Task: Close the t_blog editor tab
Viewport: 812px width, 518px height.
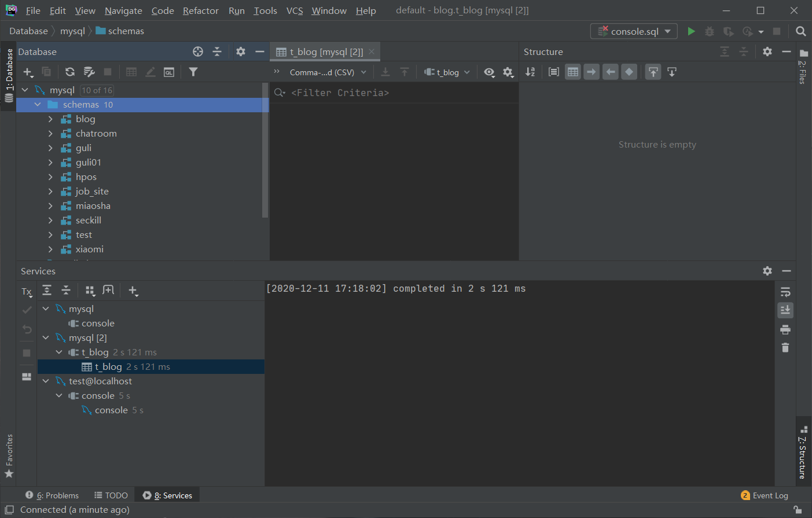Action: (x=372, y=52)
